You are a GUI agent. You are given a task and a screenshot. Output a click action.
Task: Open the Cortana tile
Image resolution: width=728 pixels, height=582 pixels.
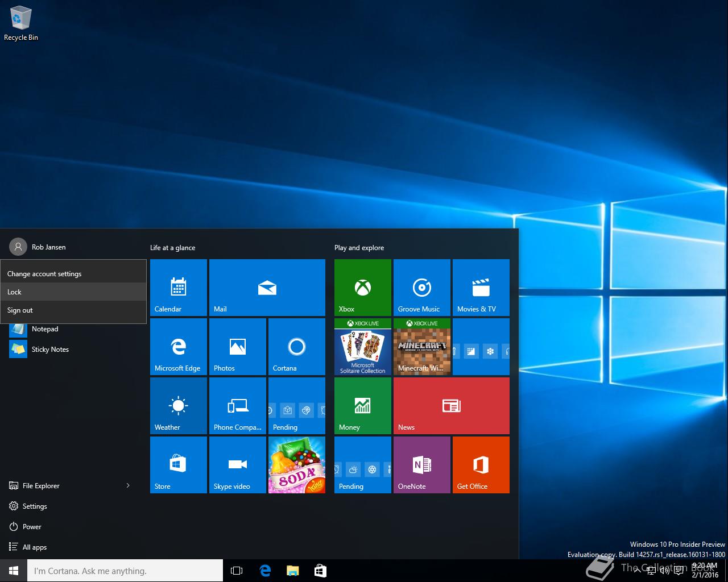[297, 347]
